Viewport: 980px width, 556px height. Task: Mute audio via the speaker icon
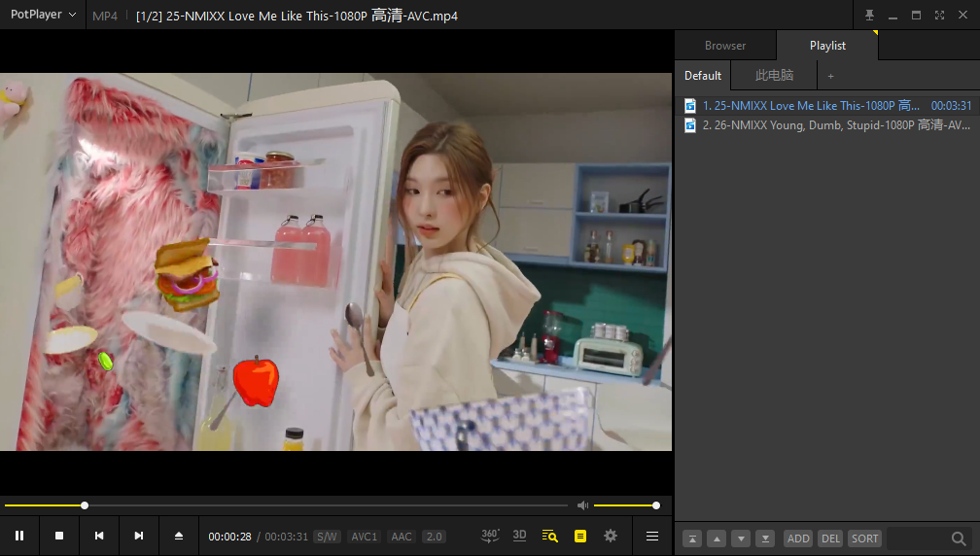(582, 505)
